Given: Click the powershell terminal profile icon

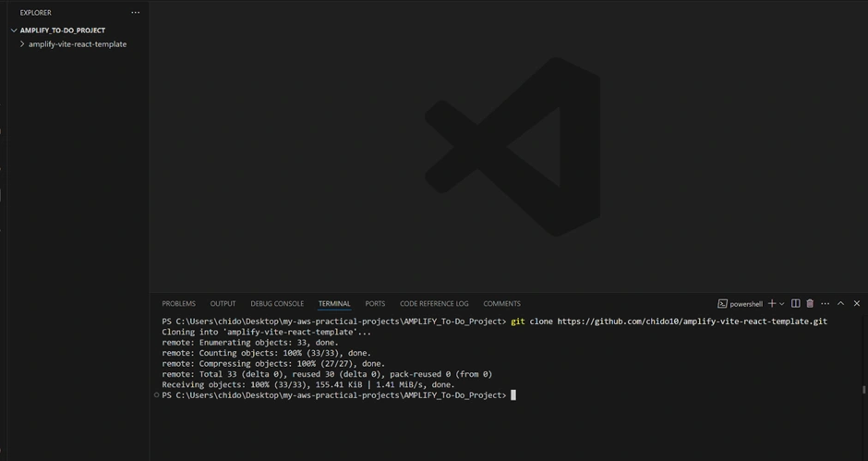Looking at the screenshot, I should (x=723, y=304).
